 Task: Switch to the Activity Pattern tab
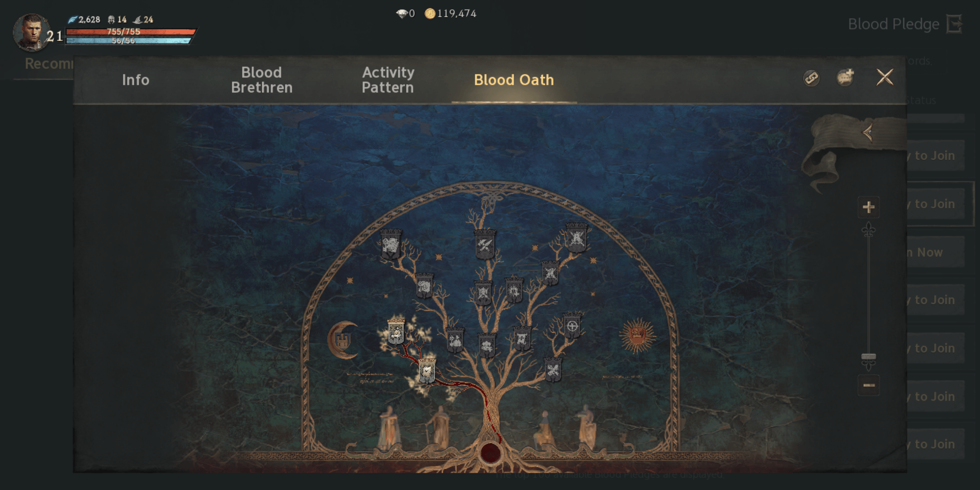tap(387, 80)
